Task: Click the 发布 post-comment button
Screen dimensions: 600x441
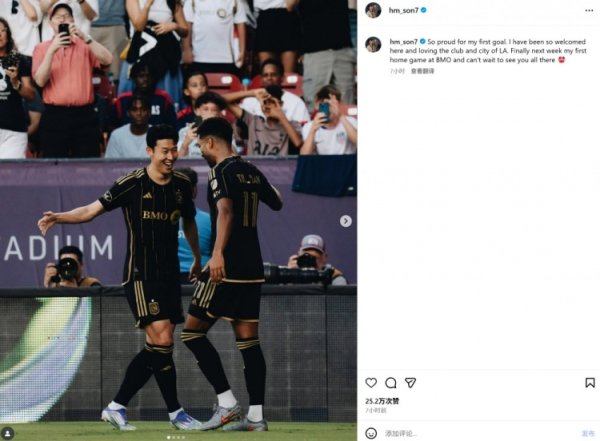Action: pos(588,433)
